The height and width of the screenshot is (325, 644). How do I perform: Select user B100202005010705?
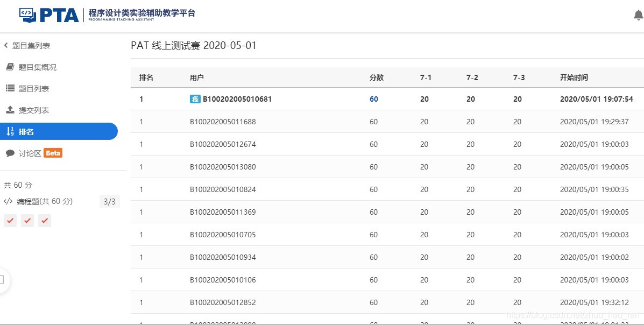(x=223, y=235)
